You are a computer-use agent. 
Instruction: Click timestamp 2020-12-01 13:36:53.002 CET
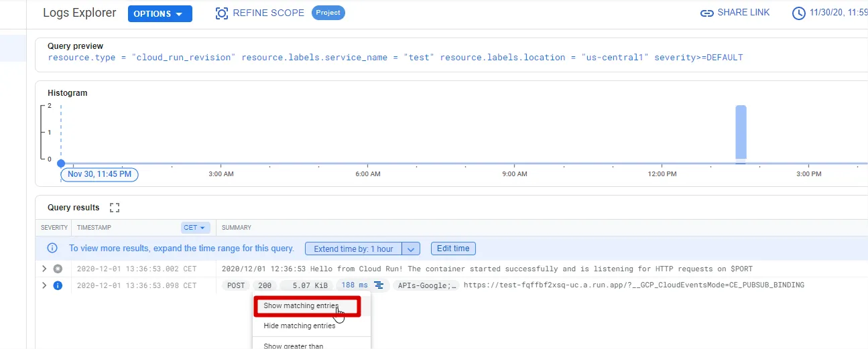pyautogui.click(x=137, y=269)
